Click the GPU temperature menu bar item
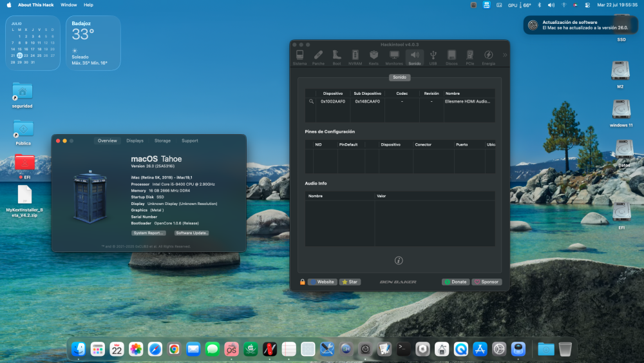This screenshot has width=644, height=363. [520, 5]
